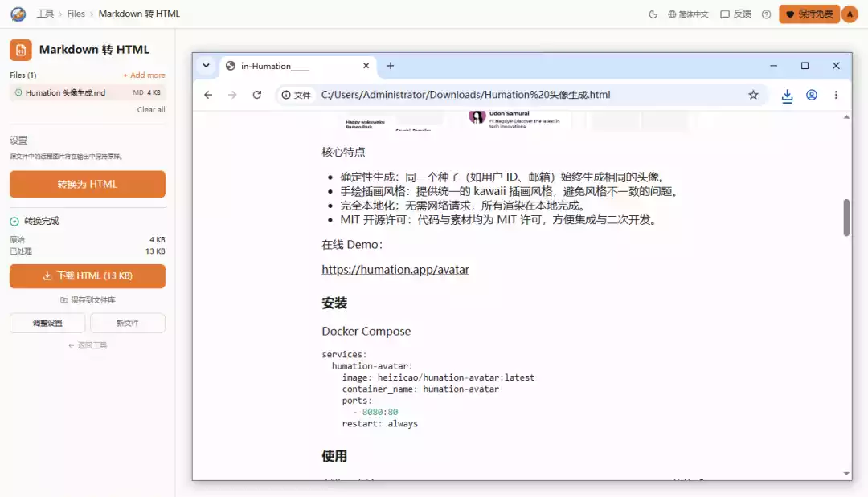Maximize the browser window

coord(805,66)
